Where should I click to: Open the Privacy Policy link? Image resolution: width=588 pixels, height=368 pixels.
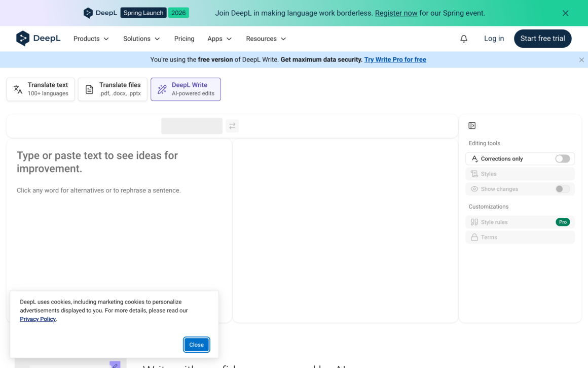point(38,319)
